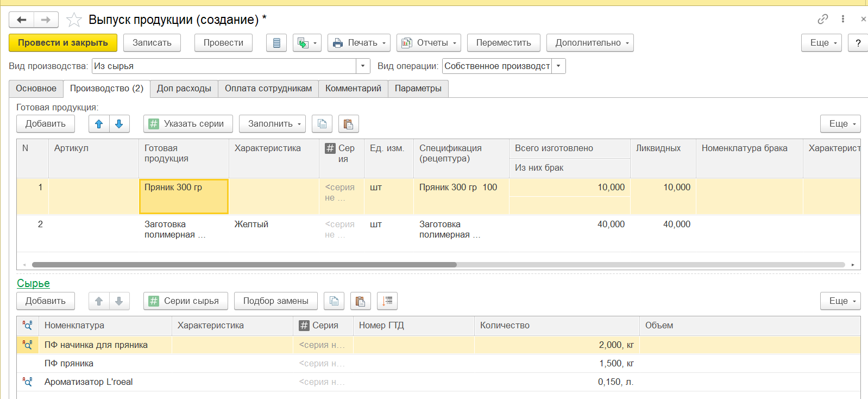Open the Печать dropdown menu
The height and width of the screenshot is (399, 868).
click(360, 43)
